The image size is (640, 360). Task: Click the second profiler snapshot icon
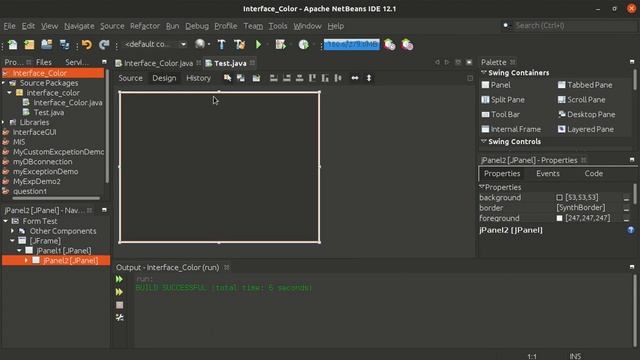tap(407, 44)
